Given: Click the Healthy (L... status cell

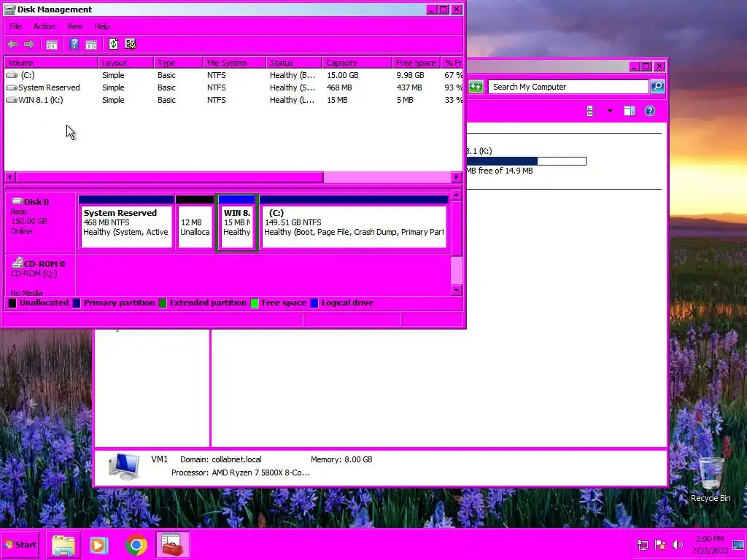Looking at the screenshot, I should click(x=292, y=100).
